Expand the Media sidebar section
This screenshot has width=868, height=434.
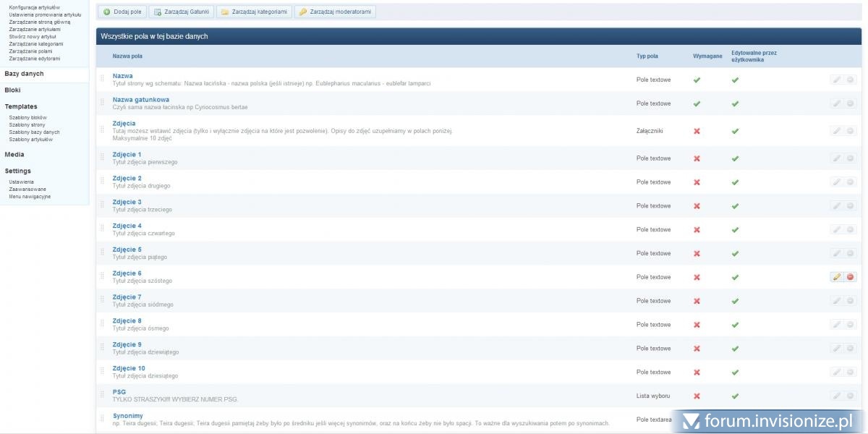pos(14,155)
